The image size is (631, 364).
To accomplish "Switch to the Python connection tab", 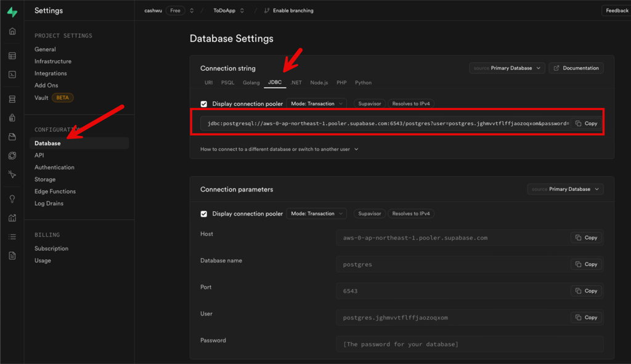I will click(x=363, y=83).
